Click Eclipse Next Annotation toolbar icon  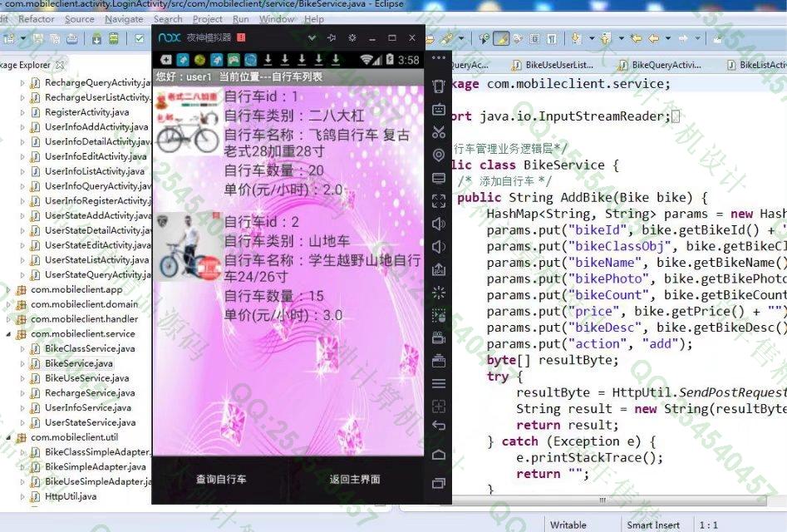point(577,38)
